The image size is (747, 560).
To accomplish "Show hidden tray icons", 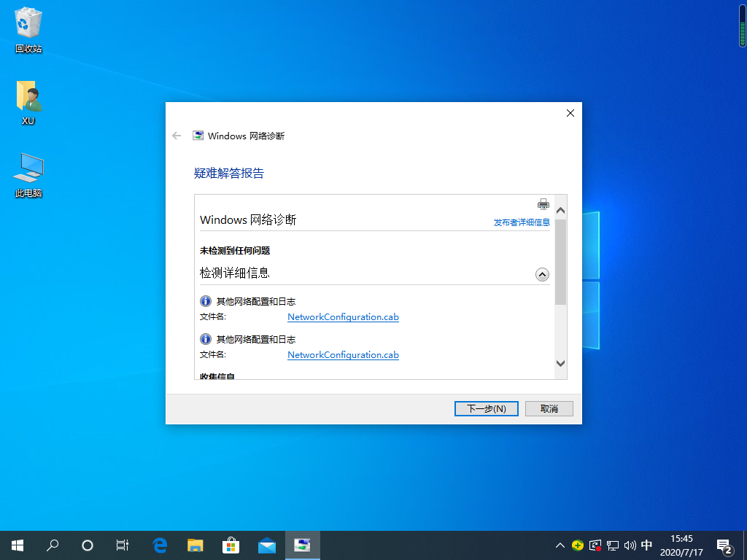I will coord(560,545).
